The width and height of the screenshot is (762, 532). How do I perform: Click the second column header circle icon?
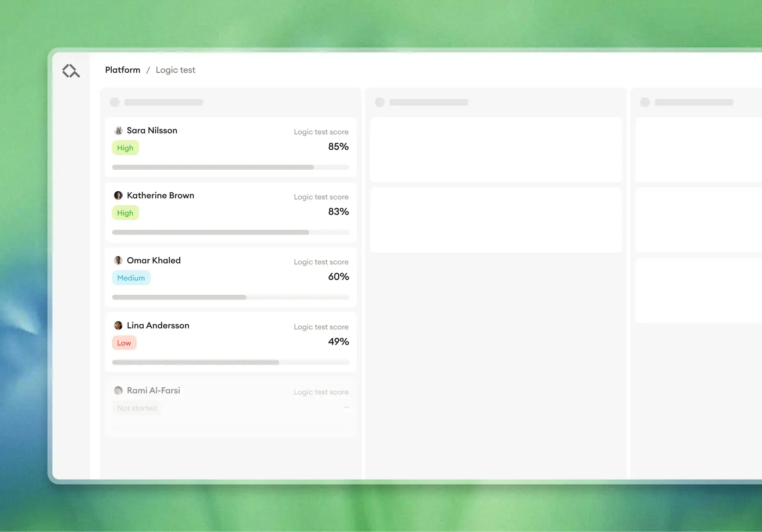pos(380,102)
